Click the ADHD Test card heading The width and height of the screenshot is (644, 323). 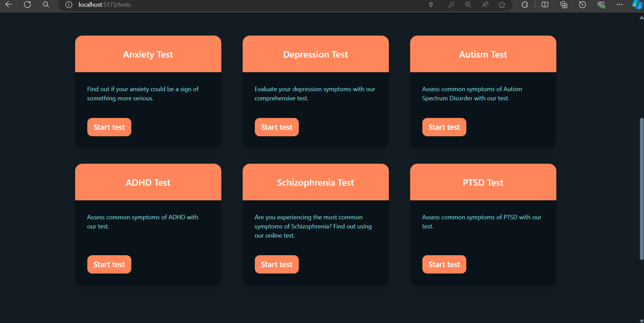(148, 183)
